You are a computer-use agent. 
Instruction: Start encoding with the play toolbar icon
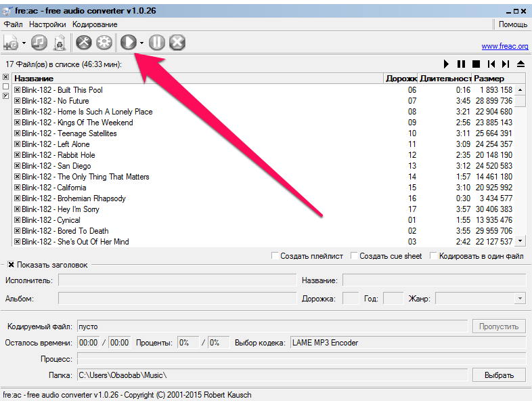pos(129,43)
